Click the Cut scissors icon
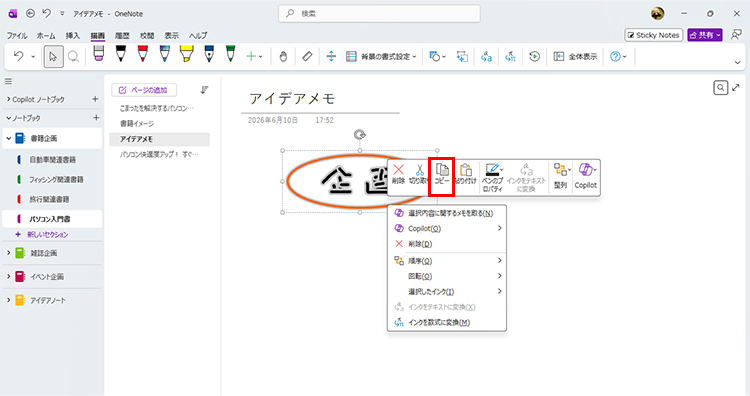 coord(419,174)
